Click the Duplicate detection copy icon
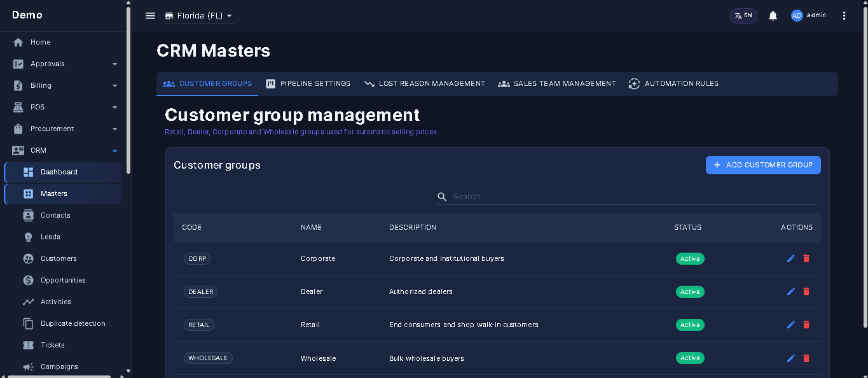The height and width of the screenshot is (378, 868). [28, 323]
